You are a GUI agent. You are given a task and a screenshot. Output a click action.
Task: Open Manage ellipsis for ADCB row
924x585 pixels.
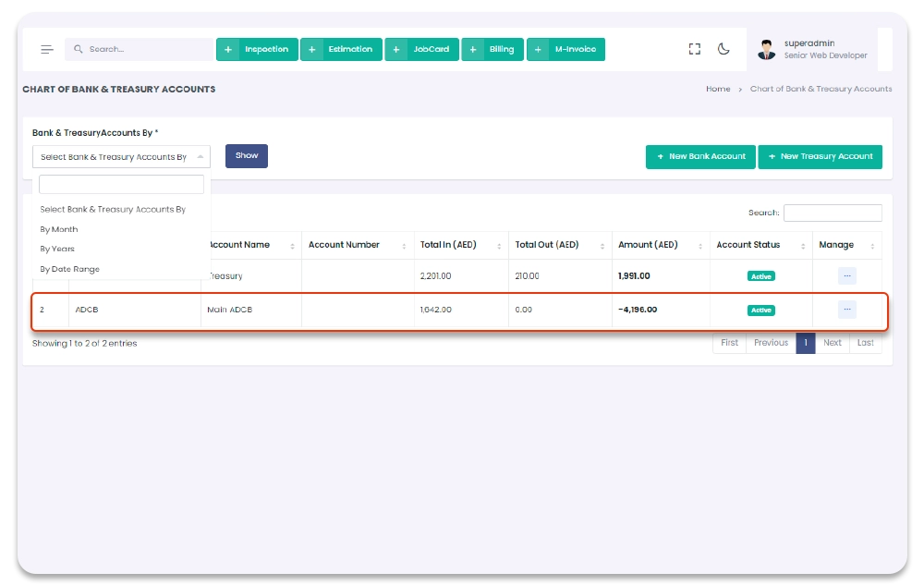[846, 310]
